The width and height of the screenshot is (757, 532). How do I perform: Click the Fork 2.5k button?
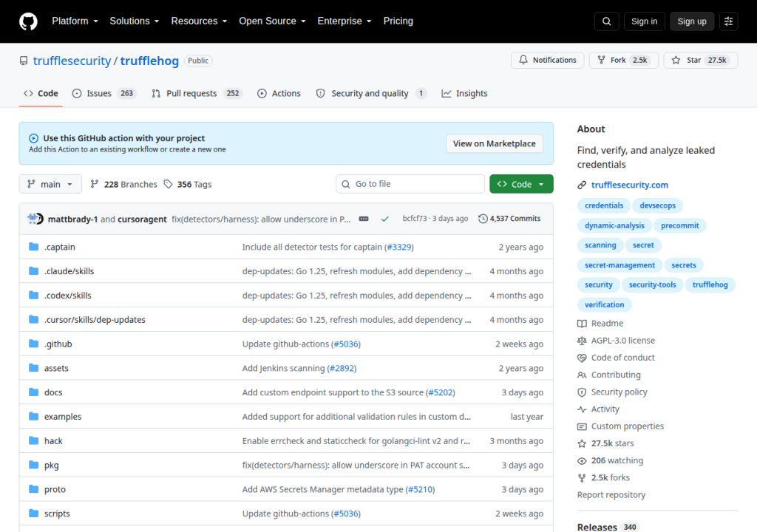pyautogui.click(x=624, y=60)
